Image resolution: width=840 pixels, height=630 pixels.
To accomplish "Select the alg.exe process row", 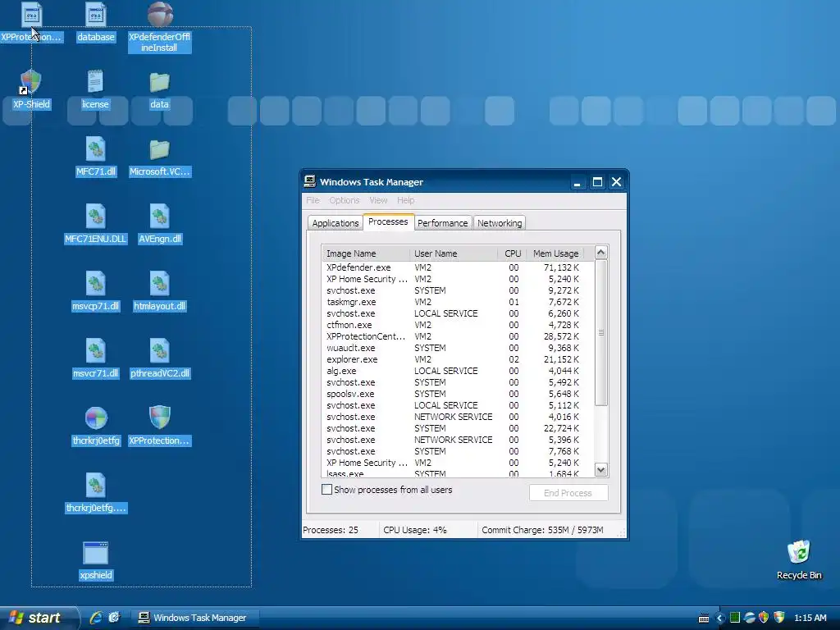I will 458,371.
